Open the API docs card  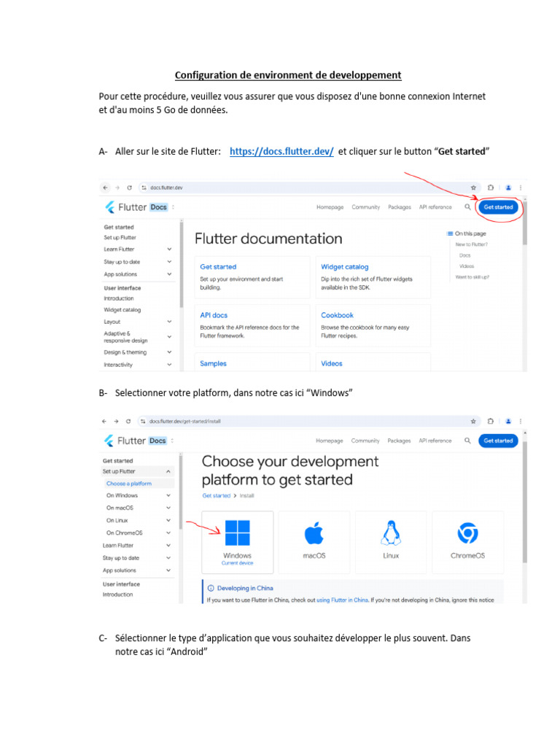(x=252, y=325)
